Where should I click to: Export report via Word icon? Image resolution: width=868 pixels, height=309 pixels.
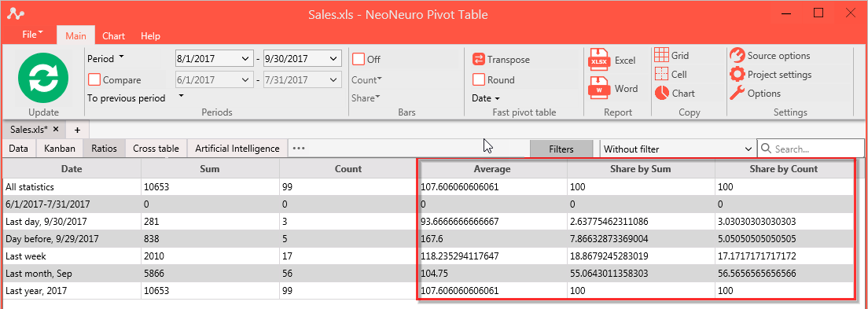tap(600, 89)
